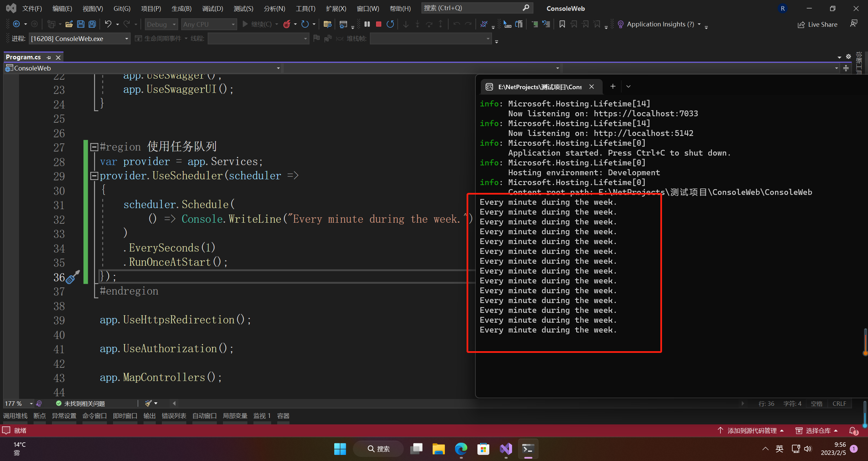Click 添加到源代码管理 in status bar

(752, 430)
